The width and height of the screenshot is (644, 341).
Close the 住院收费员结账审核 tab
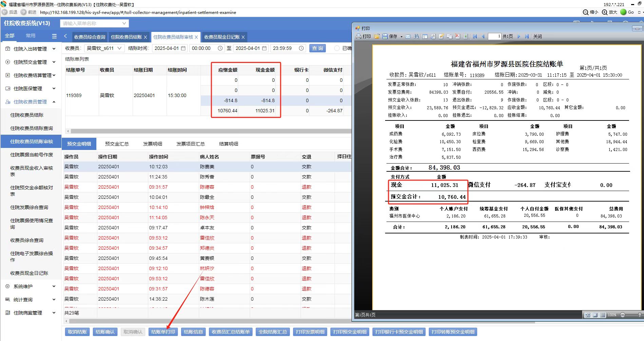click(x=196, y=37)
